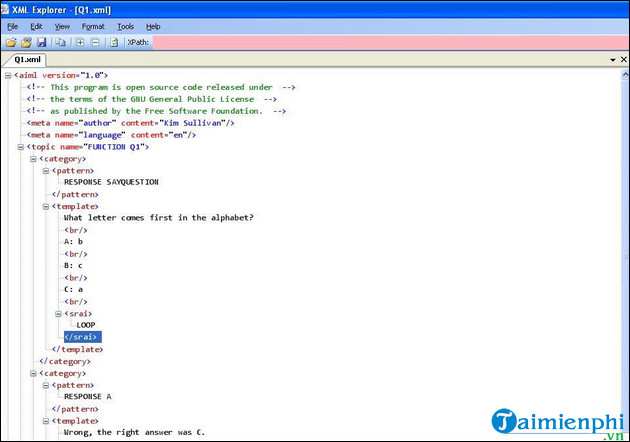The width and height of the screenshot is (630, 442).
Task: Select meta language "en" line
Action: [x=111, y=135]
